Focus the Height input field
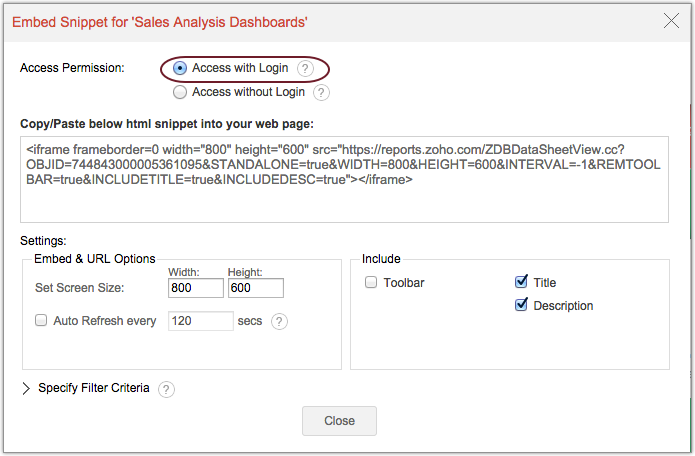Viewport: 695px width, 456px height. [x=255, y=288]
